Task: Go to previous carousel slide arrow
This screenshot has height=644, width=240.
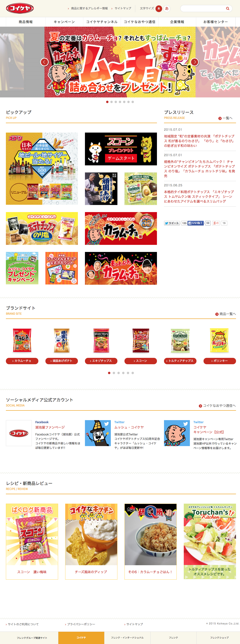Action: pos(44,62)
